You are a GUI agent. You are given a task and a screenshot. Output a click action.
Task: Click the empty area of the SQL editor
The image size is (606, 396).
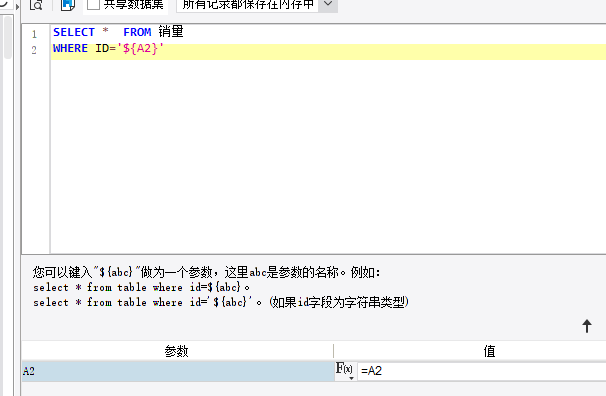coord(328,155)
